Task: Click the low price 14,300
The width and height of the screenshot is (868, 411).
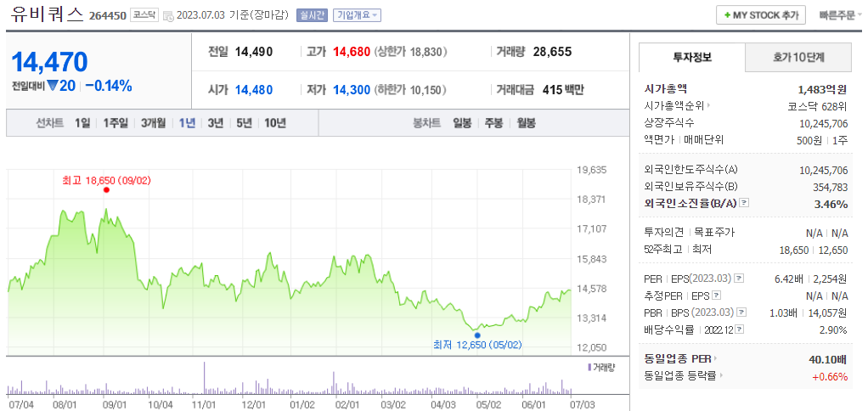Action: [x=352, y=90]
